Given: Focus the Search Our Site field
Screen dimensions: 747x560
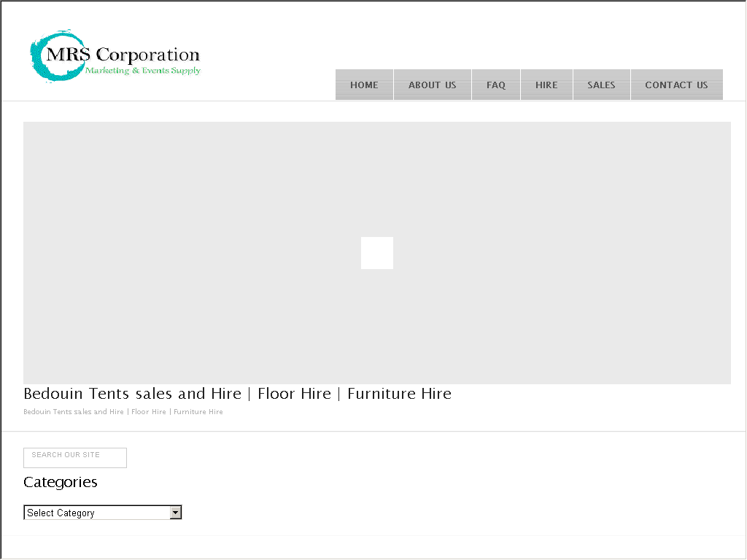Looking at the screenshot, I should pyautogui.click(x=75, y=458).
